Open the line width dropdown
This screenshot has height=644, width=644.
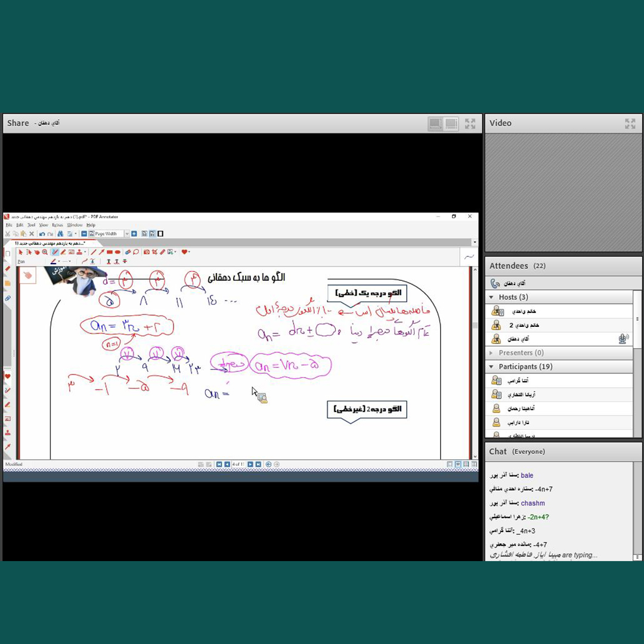tap(70, 261)
